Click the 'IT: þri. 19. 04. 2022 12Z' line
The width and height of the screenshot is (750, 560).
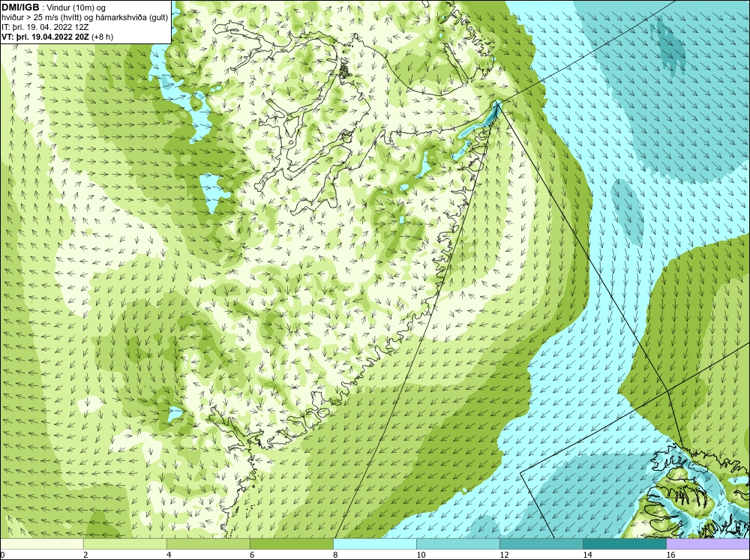click(45, 27)
